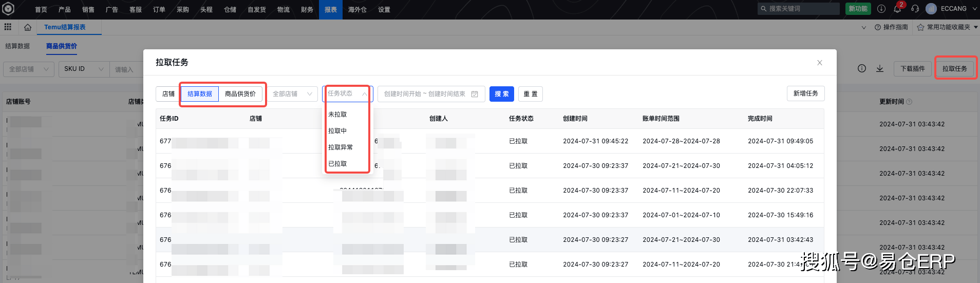This screenshot has height=283, width=980.
Task: Click the calendar icon in the date range field
Action: pos(475,94)
